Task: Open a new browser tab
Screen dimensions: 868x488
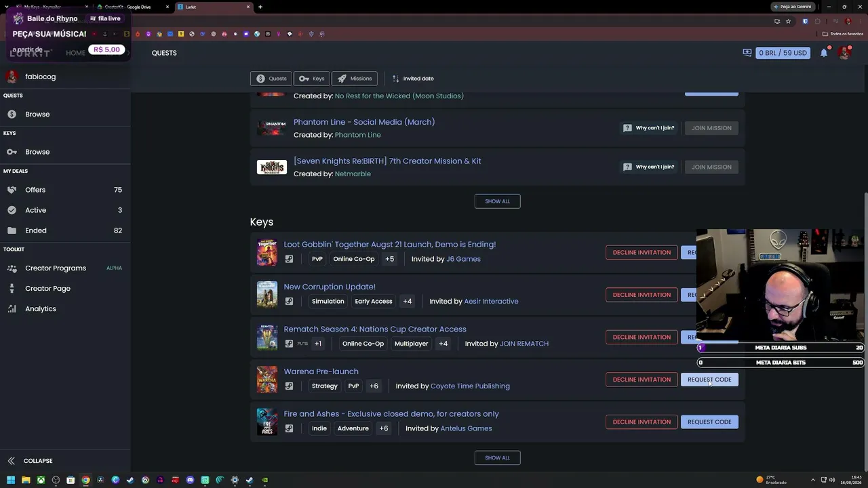Action: pyautogui.click(x=260, y=7)
